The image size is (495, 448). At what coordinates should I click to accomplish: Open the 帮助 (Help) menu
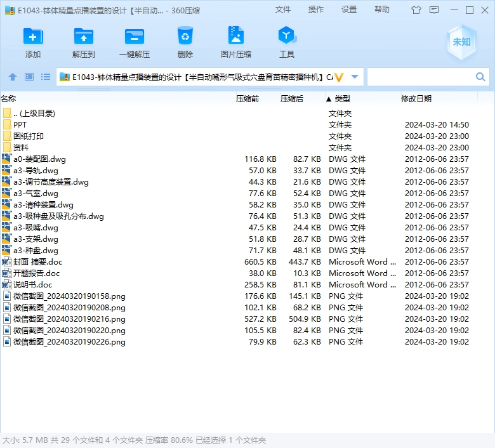tap(382, 10)
